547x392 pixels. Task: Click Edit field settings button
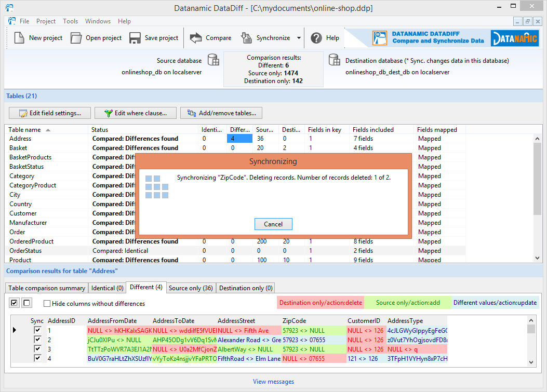click(50, 113)
